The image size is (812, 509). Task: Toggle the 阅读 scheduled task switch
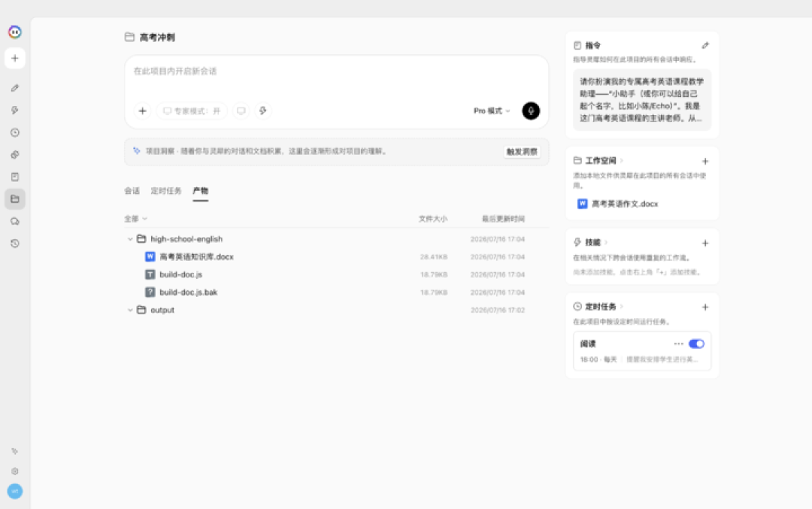(x=696, y=344)
